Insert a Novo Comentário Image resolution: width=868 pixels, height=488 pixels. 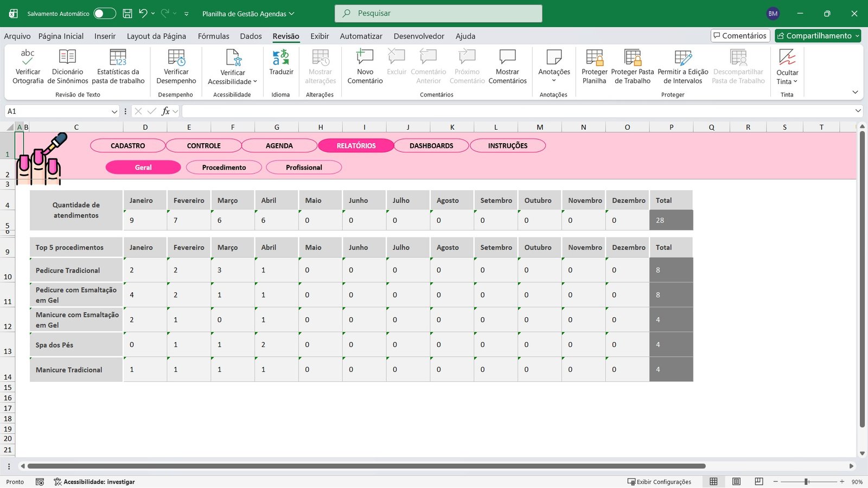click(364, 66)
